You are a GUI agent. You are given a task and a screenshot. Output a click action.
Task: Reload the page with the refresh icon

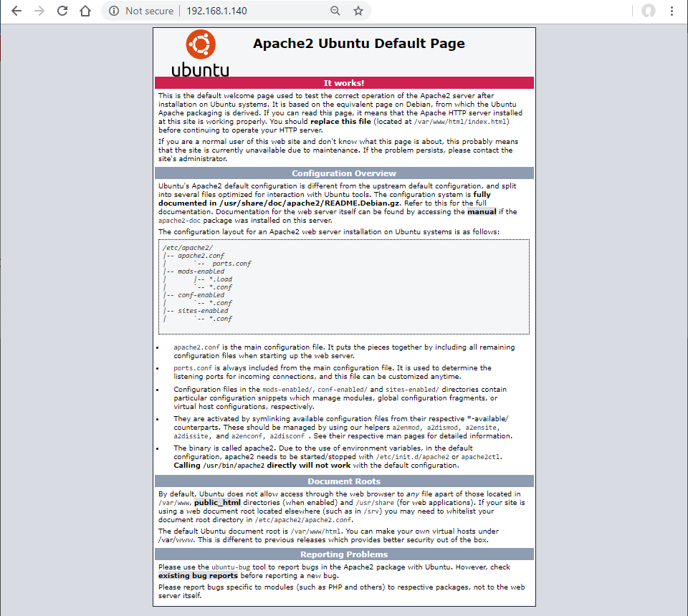click(62, 11)
